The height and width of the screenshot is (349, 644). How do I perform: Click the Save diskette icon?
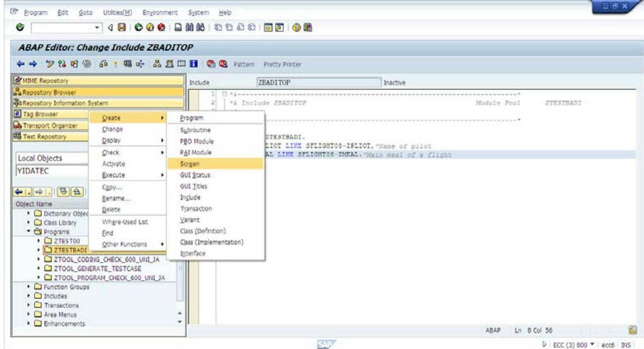coord(121,28)
